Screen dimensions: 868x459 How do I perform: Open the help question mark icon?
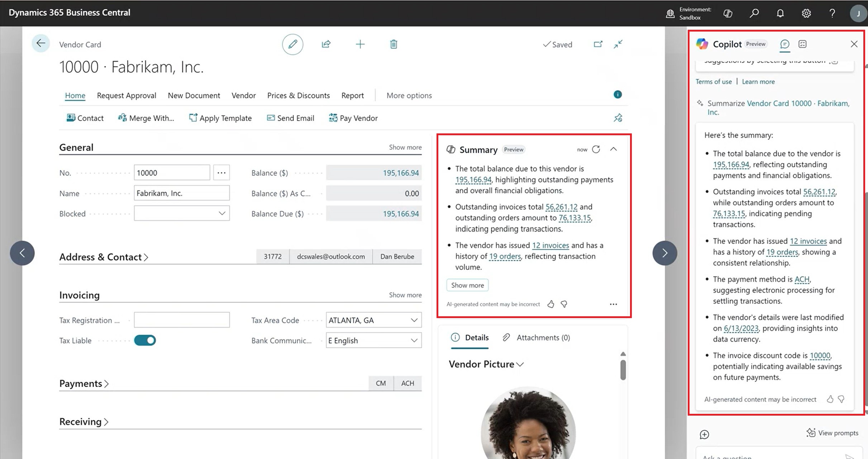pyautogui.click(x=832, y=13)
